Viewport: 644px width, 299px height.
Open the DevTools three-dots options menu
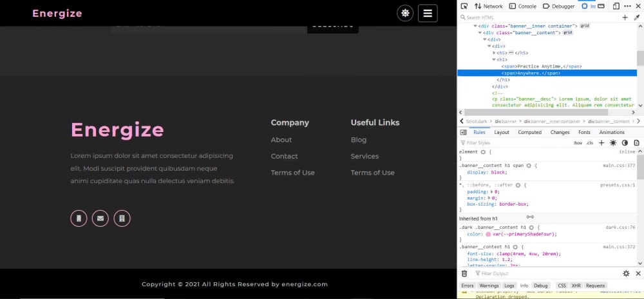click(627, 6)
